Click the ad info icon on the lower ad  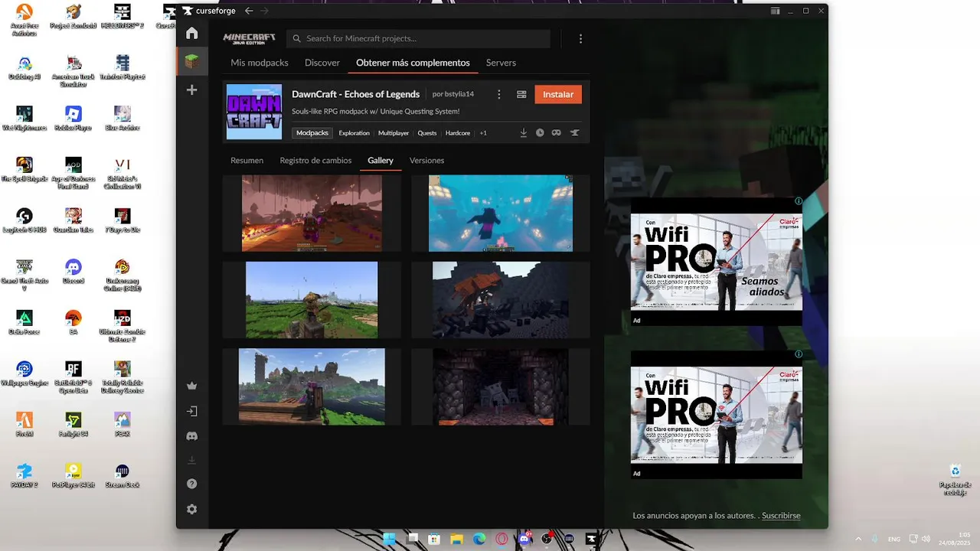[x=799, y=354]
